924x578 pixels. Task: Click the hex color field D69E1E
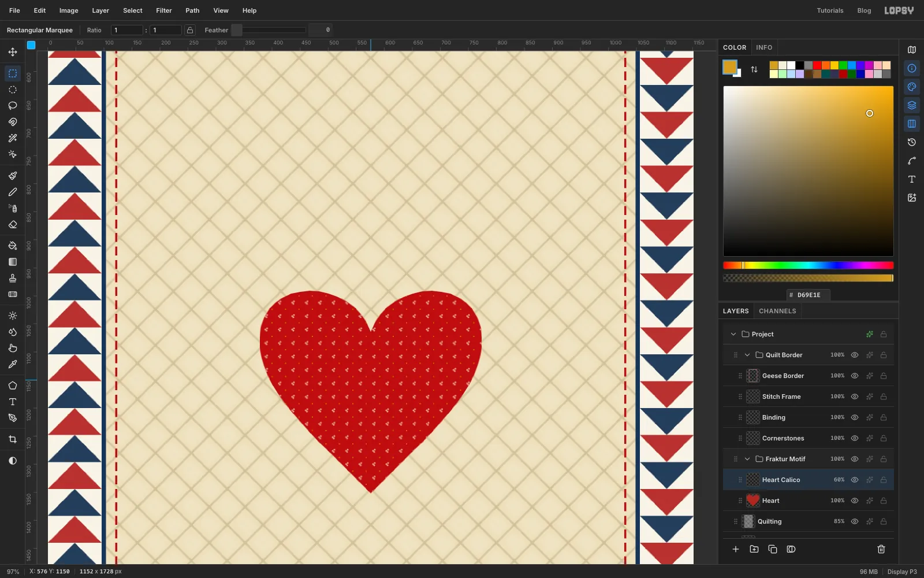(808, 295)
